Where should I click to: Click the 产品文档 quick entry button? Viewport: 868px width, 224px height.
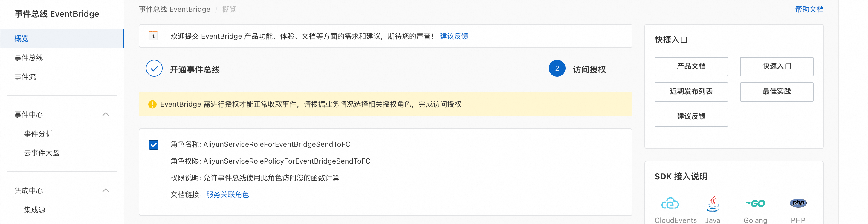pos(691,66)
